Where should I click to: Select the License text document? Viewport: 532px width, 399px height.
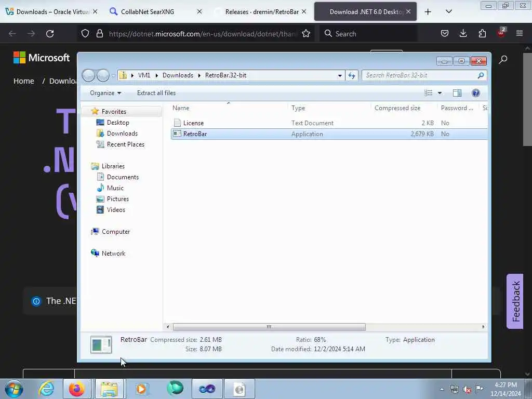[x=193, y=123]
